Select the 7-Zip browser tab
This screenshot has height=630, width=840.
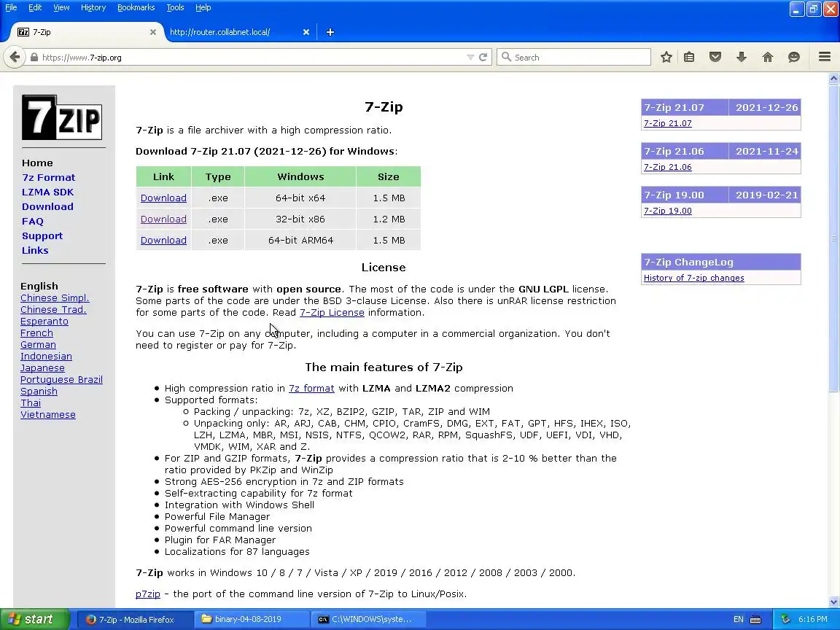click(86, 32)
